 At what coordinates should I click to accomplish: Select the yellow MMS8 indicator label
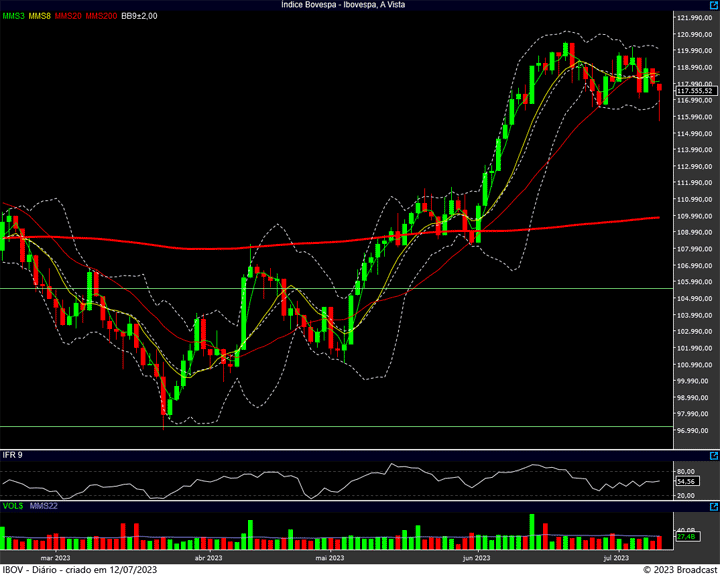pos(42,16)
